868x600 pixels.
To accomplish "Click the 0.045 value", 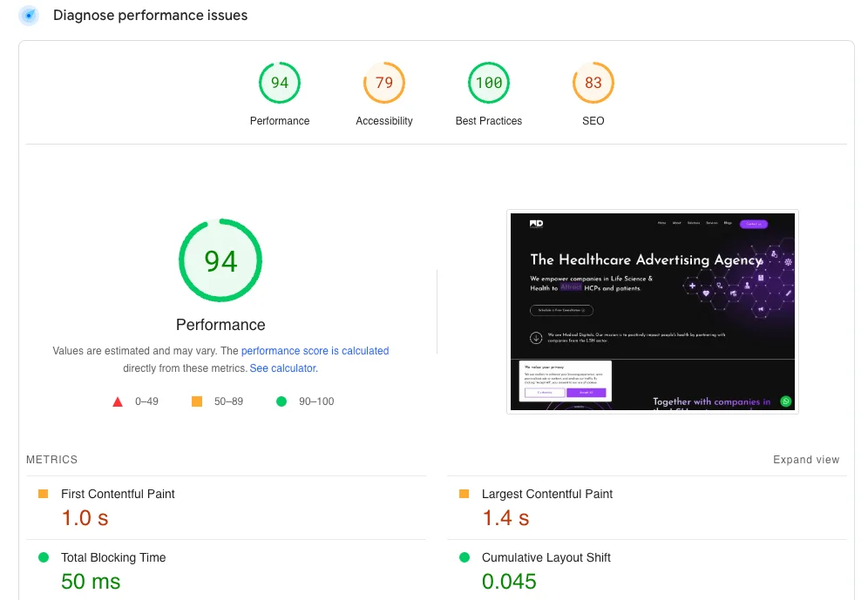I will click(x=509, y=582).
